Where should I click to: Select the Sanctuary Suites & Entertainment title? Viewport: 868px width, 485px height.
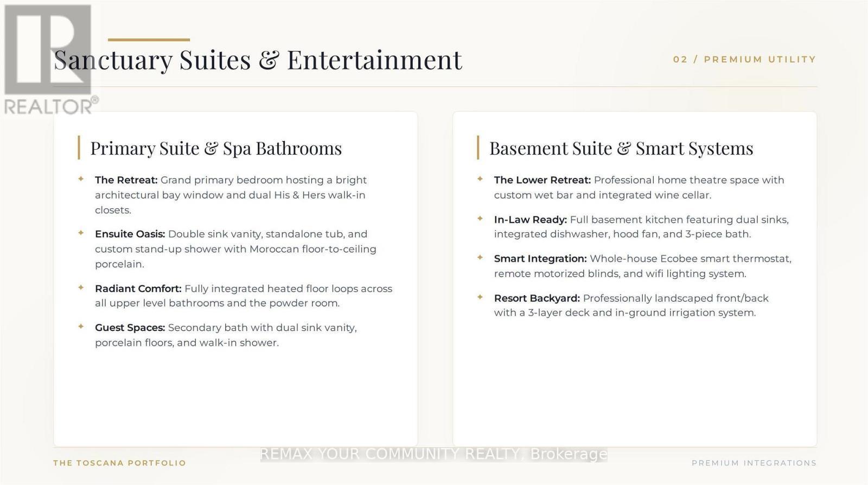[x=258, y=60]
